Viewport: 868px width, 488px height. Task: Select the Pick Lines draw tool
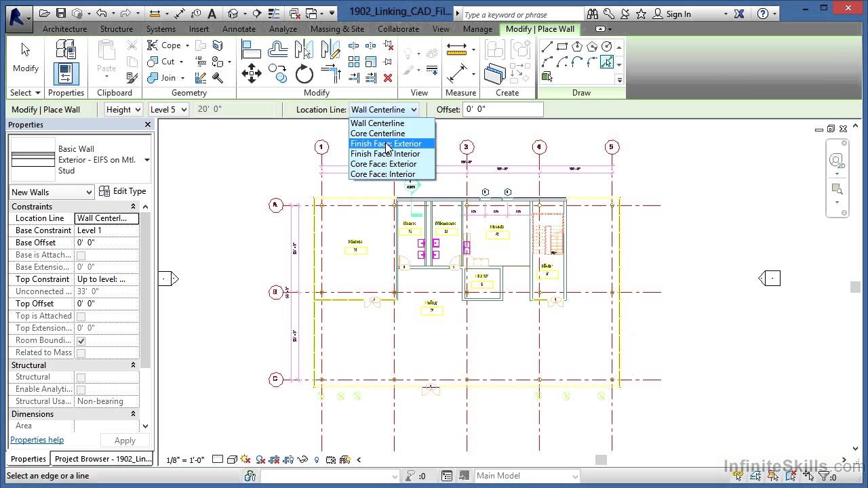[607, 62]
